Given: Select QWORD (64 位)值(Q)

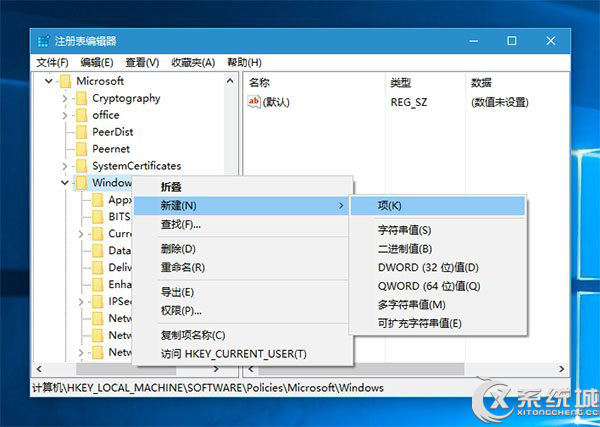Looking at the screenshot, I should [x=438, y=286].
